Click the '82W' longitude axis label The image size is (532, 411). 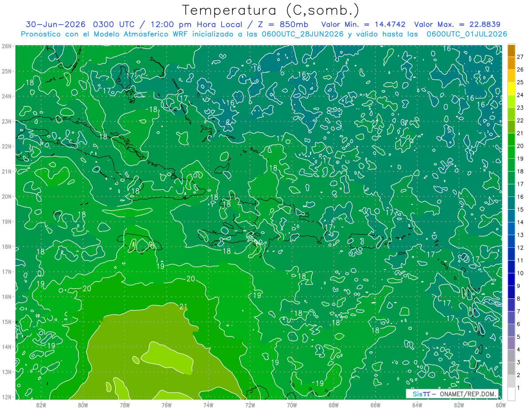pos(41,405)
